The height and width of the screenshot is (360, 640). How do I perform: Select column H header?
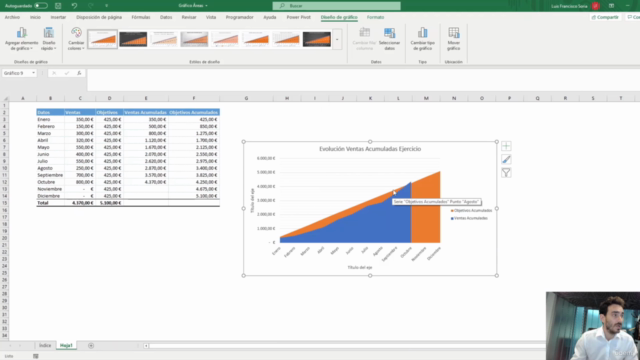(287, 98)
